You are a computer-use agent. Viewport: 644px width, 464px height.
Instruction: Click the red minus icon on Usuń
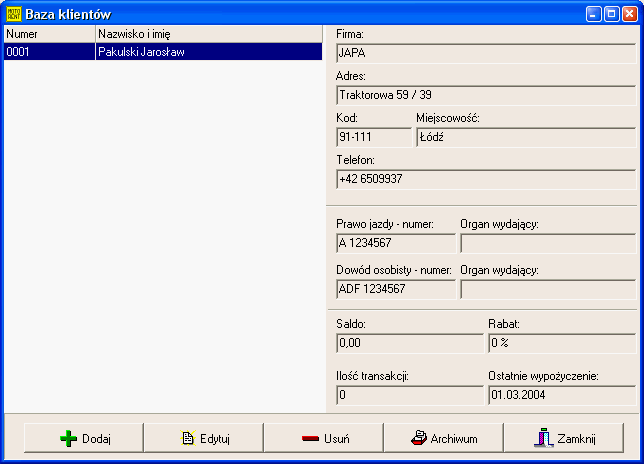310,438
